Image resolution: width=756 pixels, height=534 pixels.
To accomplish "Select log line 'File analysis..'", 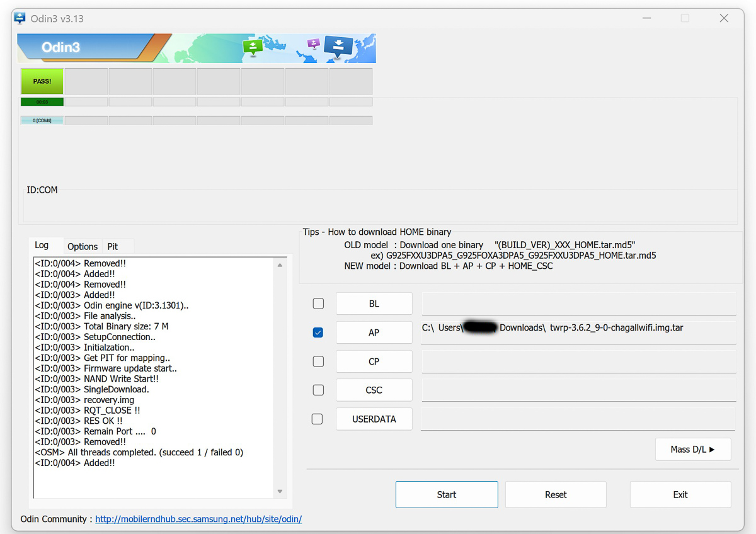I will tap(85, 316).
